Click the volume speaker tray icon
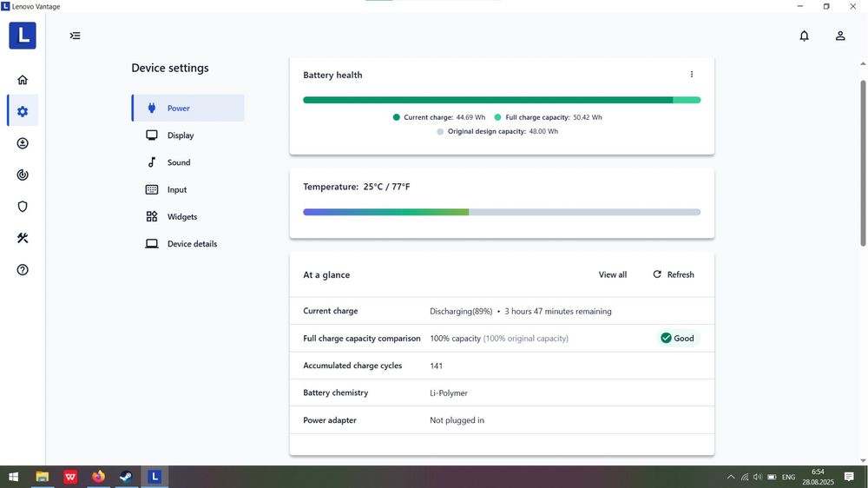 [x=758, y=477]
